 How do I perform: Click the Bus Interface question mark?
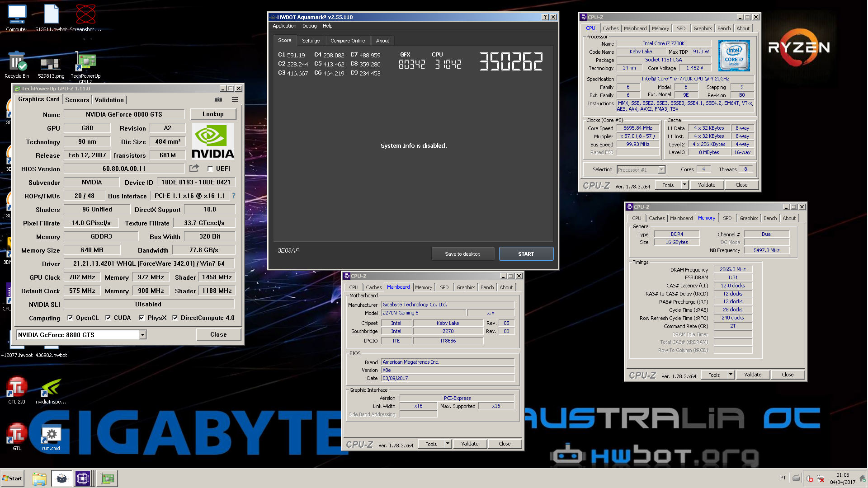coord(234,196)
